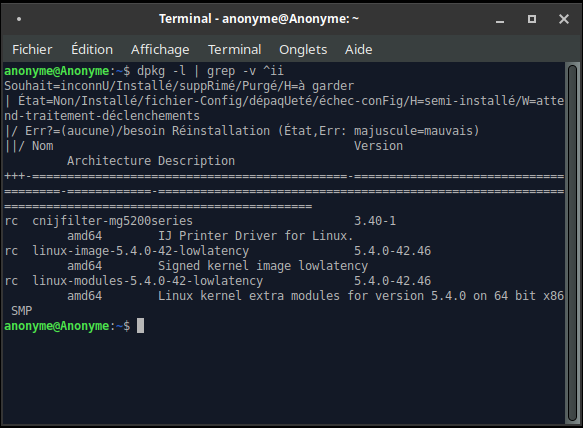583x428 pixels.
Task: Click the 'Architecture Description' header text
Action: (151, 161)
